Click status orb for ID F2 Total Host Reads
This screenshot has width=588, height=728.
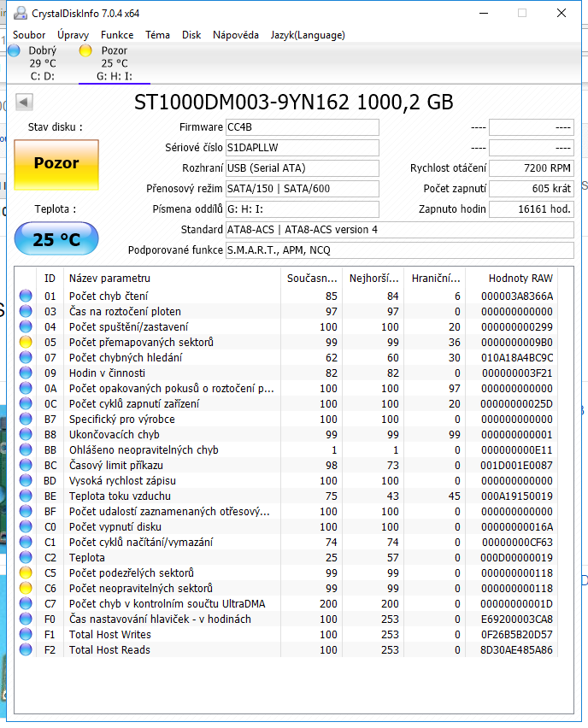click(26, 649)
